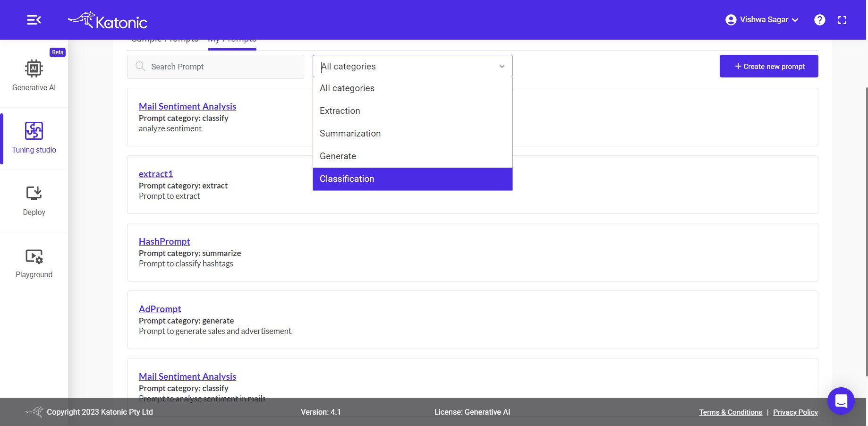Click the user avatar icon
Screen dimensions: 868x426
coord(731,20)
